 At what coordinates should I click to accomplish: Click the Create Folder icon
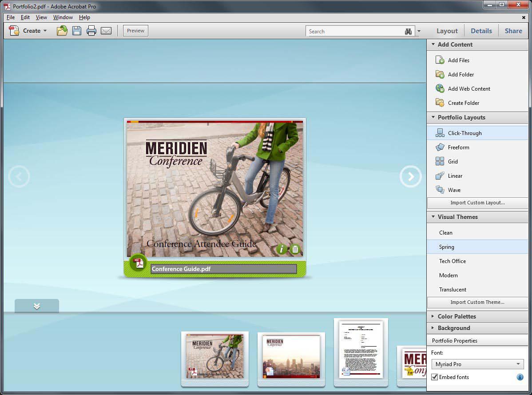440,103
